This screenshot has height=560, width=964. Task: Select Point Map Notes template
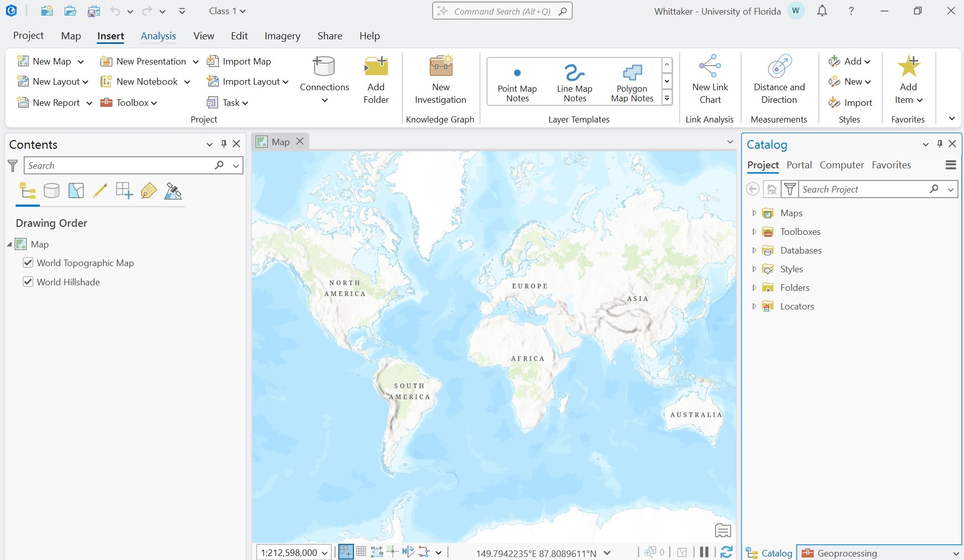pyautogui.click(x=517, y=82)
